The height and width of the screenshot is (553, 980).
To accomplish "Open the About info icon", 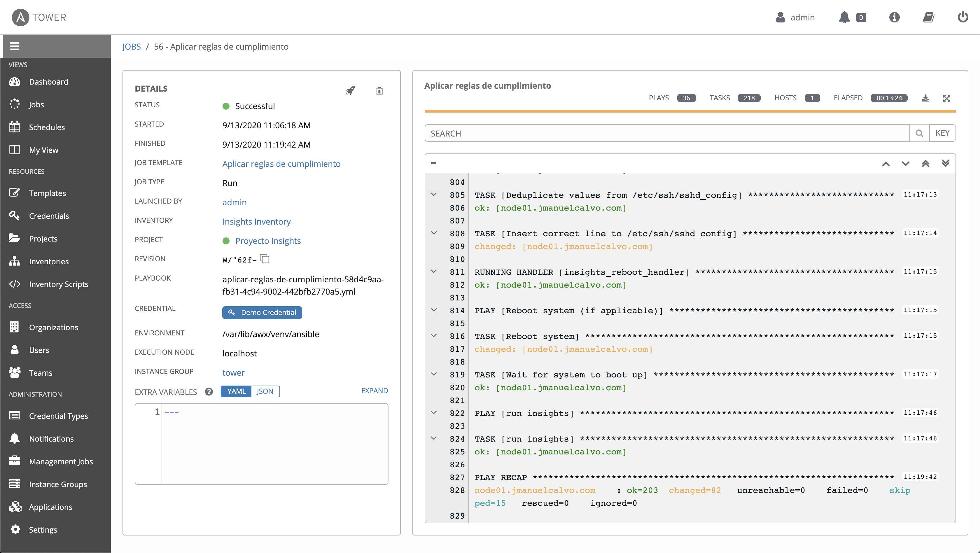I will 895,17.
